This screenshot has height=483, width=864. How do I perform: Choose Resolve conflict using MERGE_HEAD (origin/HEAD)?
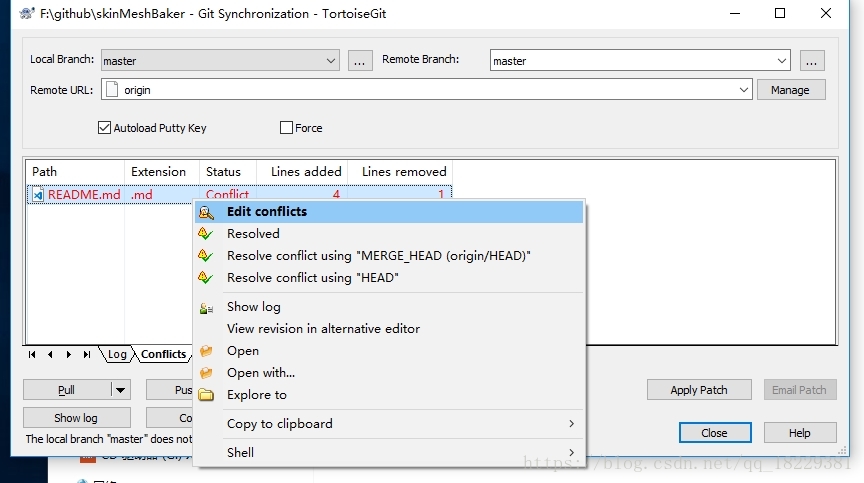tap(389, 256)
